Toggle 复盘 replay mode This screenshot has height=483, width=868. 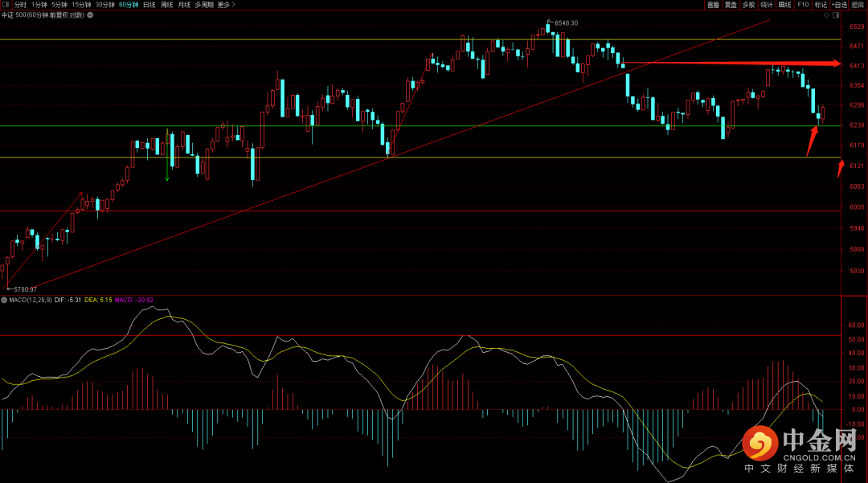pyautogui.click(x=731, y=5)
